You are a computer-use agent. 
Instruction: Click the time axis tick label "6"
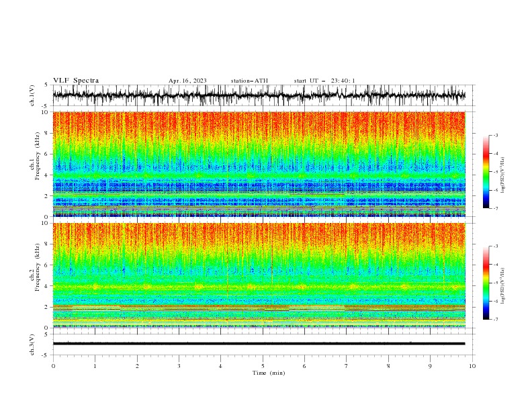click(x=304, y=366)
